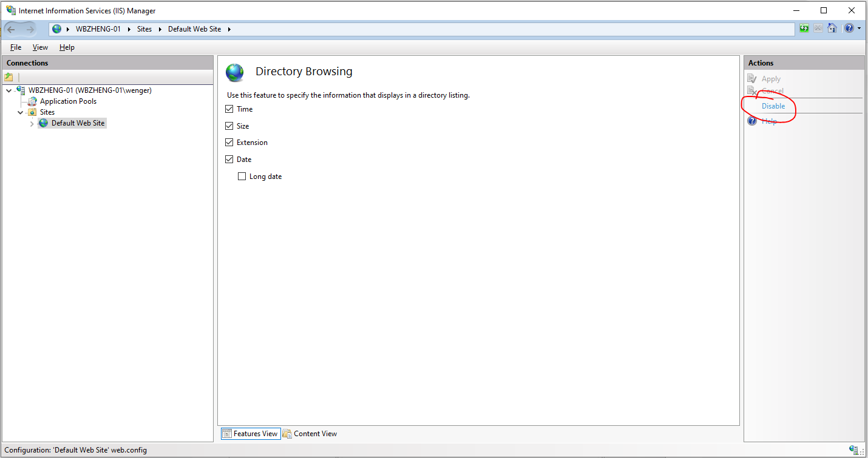Screen dimensions: 868x458
Task: Click Disable in the Actions pane
Action: click(773, 106)
